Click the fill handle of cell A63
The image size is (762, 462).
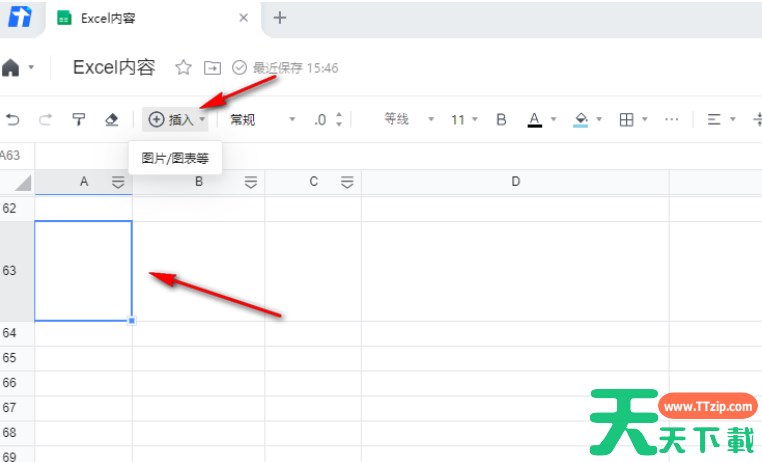[x=132, y=321]
